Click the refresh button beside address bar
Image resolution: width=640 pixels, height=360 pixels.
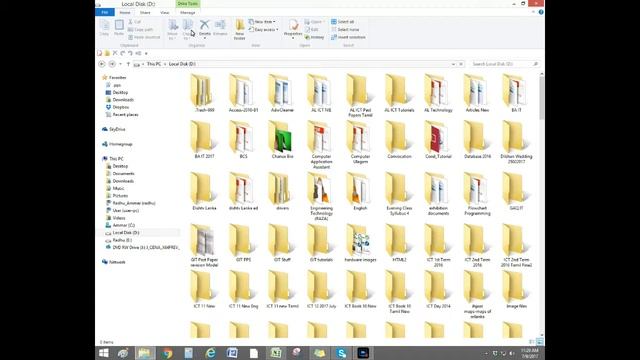[x=461, y=64]
